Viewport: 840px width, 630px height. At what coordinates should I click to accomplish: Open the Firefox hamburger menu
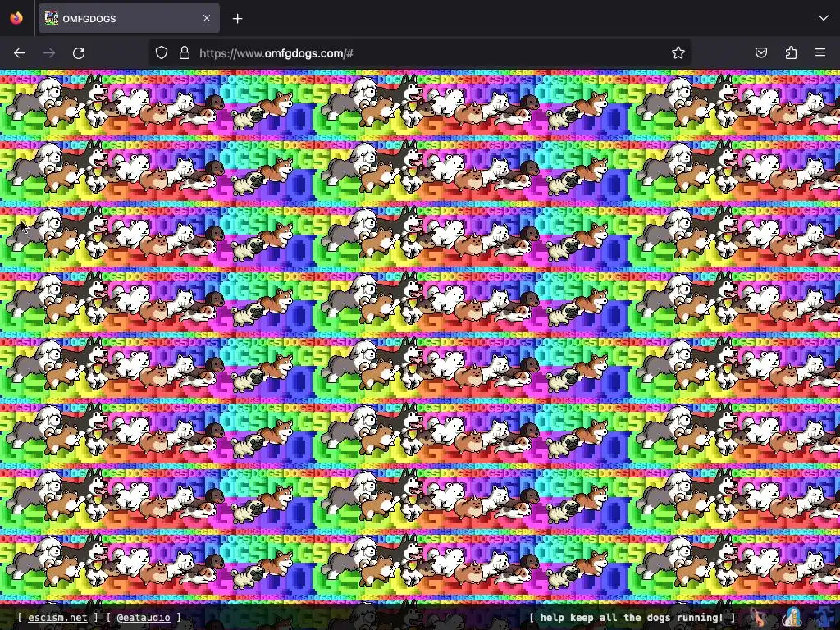(x=820, y=52)
